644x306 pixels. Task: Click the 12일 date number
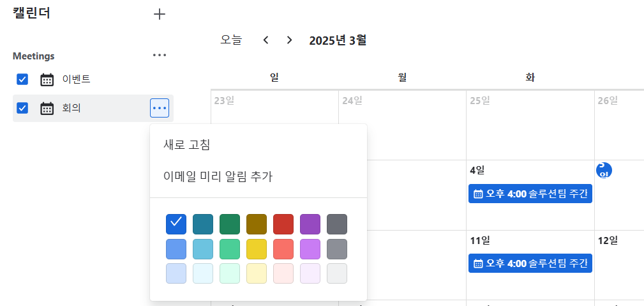pos(608,241)
